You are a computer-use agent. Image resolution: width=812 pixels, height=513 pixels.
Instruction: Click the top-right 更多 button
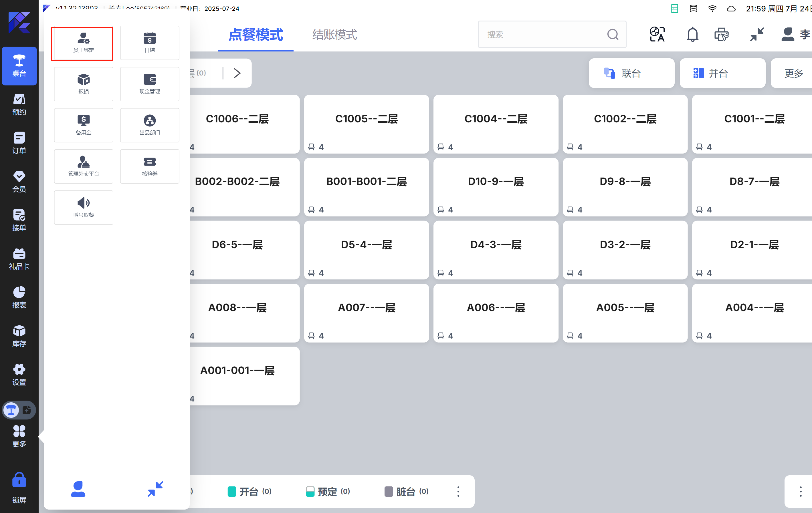click(792, 73)
